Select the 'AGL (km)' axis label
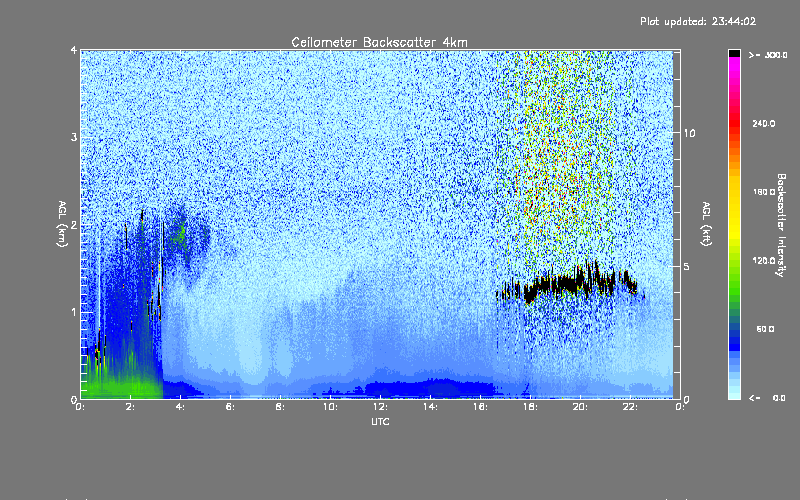The width and height of the screenshot is (800, 500). pos(62,224)
